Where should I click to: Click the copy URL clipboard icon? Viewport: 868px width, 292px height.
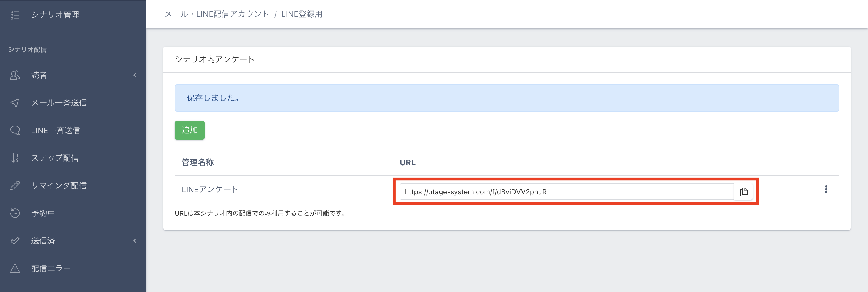[x=744, y=192]
